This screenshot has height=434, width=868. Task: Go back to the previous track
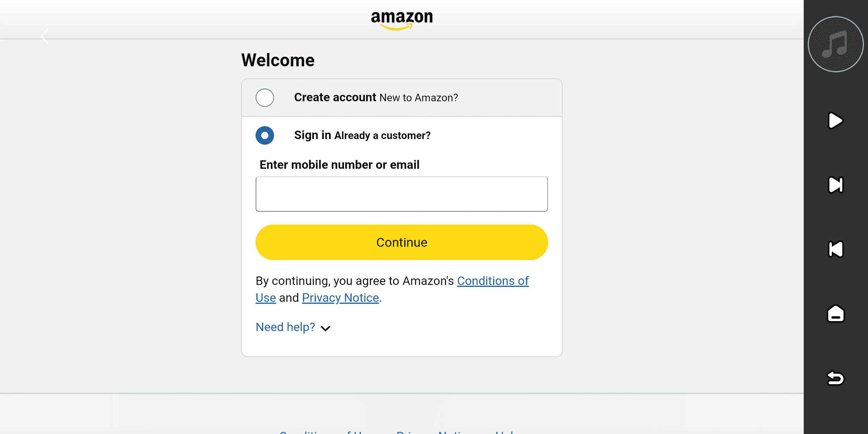(835, 249)
